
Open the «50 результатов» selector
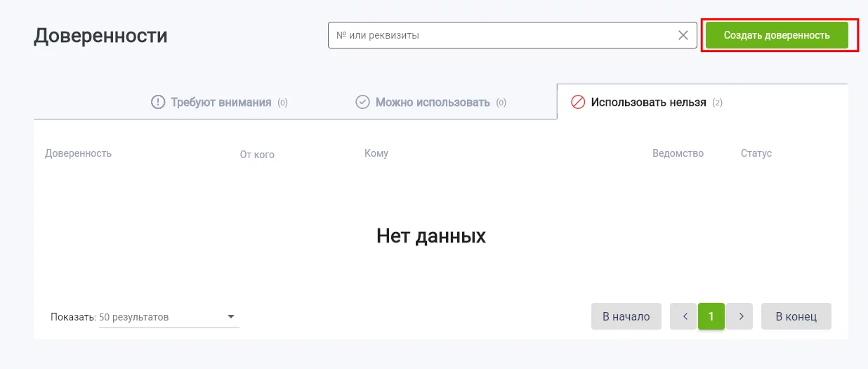pos(162,317)
